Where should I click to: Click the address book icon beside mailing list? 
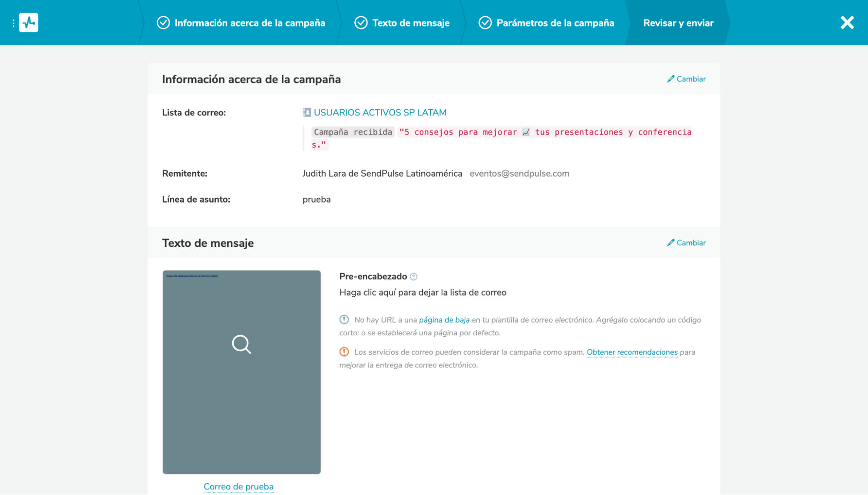pyautogui.click(x=307, y=113)
